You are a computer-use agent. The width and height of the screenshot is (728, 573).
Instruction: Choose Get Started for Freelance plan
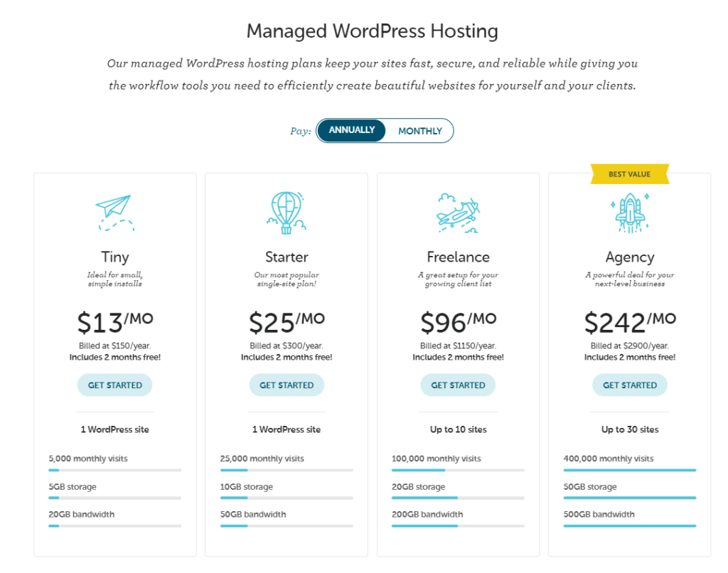[458, 385]
